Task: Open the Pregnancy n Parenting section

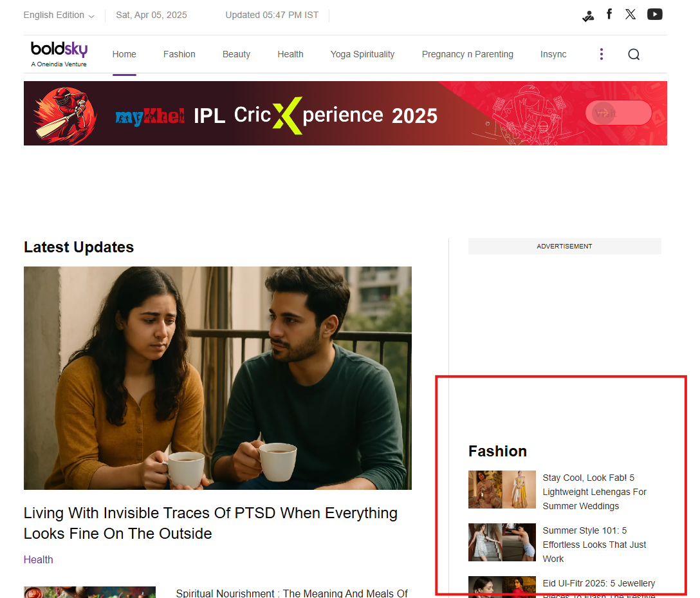Action: (467, 55)
